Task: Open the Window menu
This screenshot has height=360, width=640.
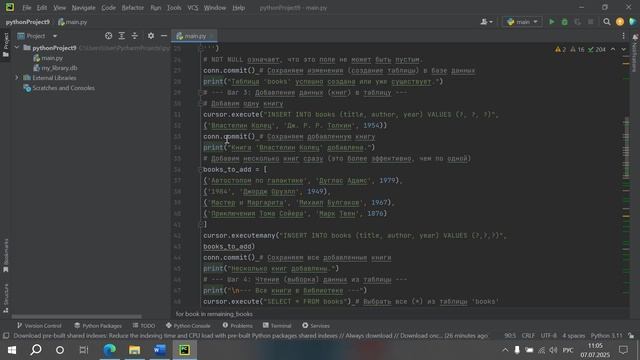Action: coord(215,8)
